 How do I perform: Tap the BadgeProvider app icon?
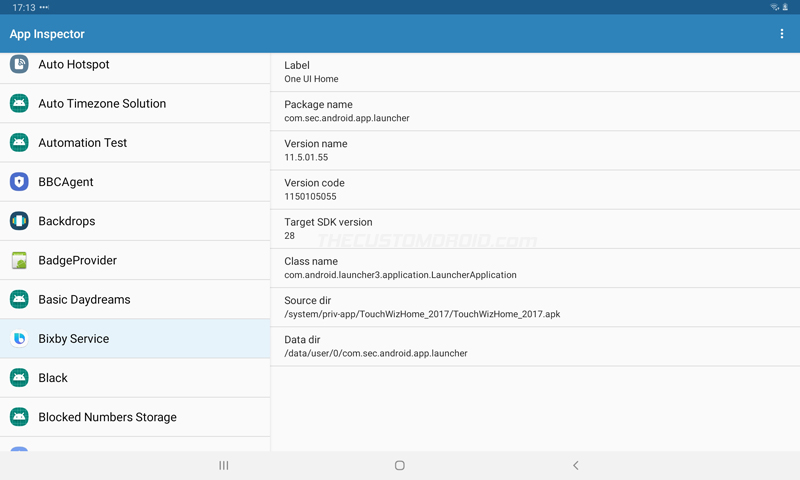click(19, 260)
